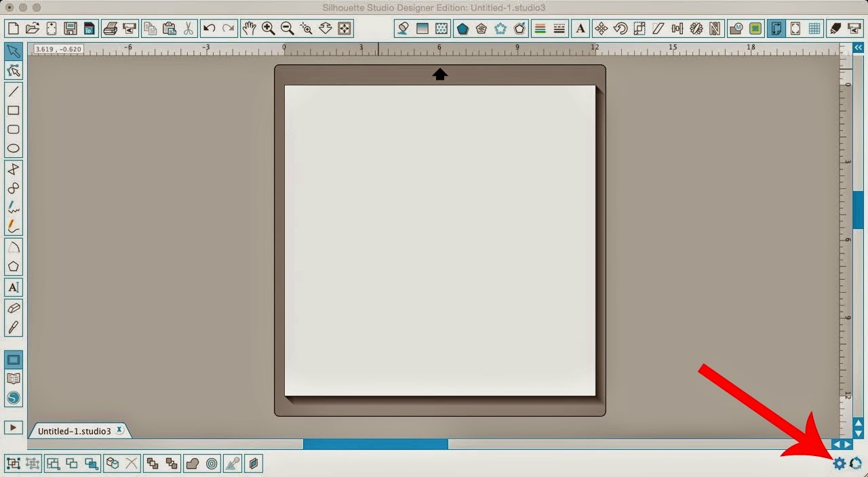Collapse panels using the double chevron
Image resolution: width=868 pixels, height=477 pixels.
point(857,47)
